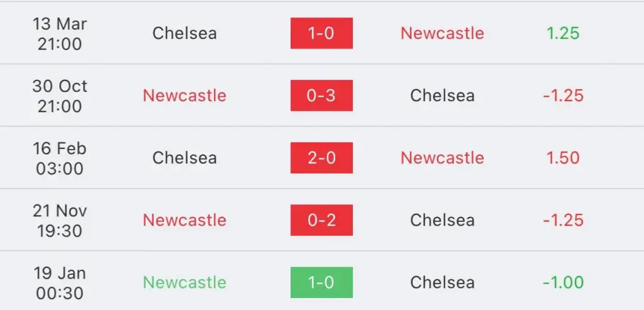644x310 pixels.
Task: Select green Newcastle in the 19 Jan match
Action: [184, 282]
